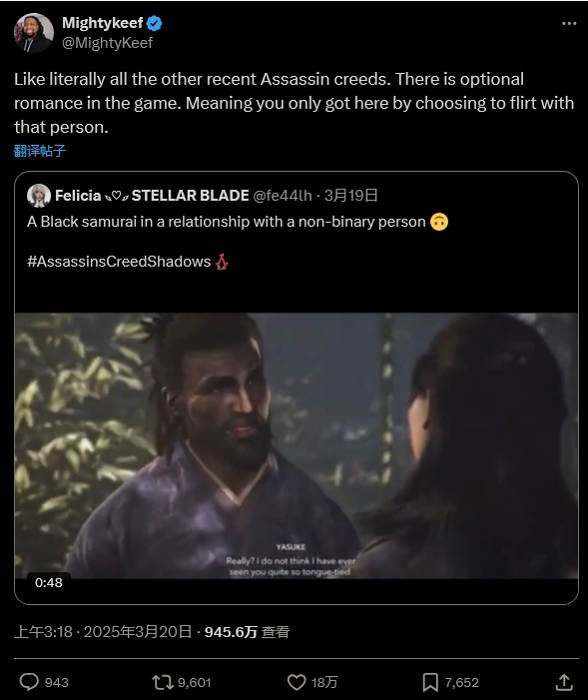Screen dimensions: 588x700
Task: Open the #AssassinsCreedShadows hashtag
Action: (x=119, y=262)
